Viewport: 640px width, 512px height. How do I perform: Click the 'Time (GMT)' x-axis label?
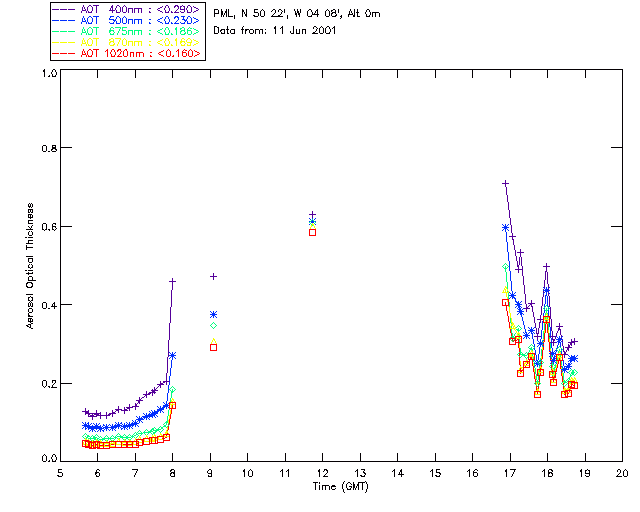click(341, 486)
